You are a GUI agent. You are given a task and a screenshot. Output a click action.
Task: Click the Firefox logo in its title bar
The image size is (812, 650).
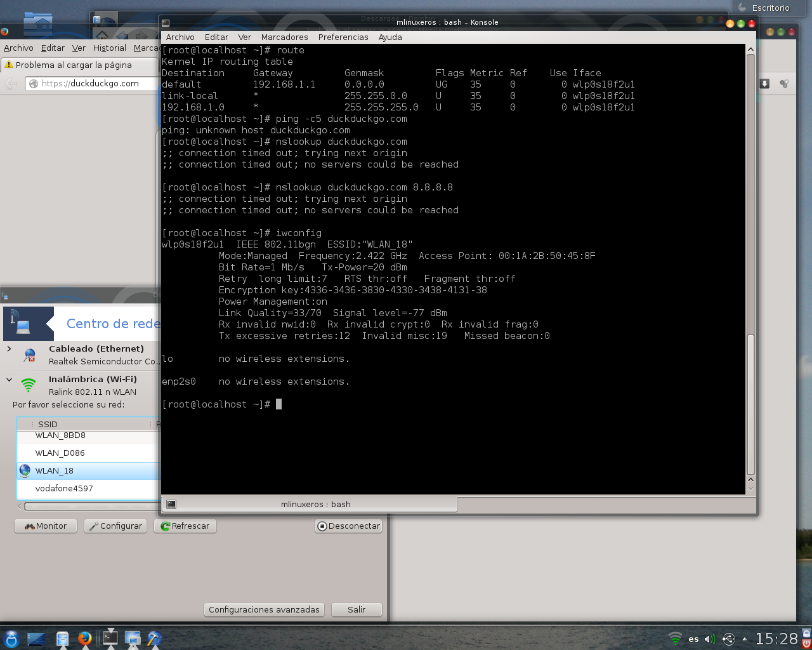point(4,30)
